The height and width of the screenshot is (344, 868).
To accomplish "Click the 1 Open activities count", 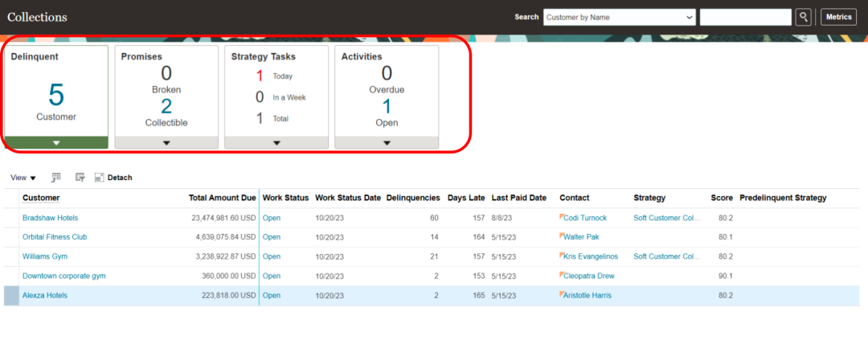I will [x=387, y=106].
